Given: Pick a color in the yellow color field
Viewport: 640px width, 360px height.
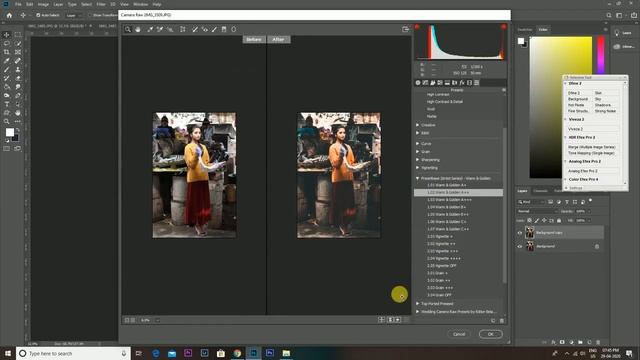Looking at the screenshot, I should pyautogui.click(x=561, y=107).
